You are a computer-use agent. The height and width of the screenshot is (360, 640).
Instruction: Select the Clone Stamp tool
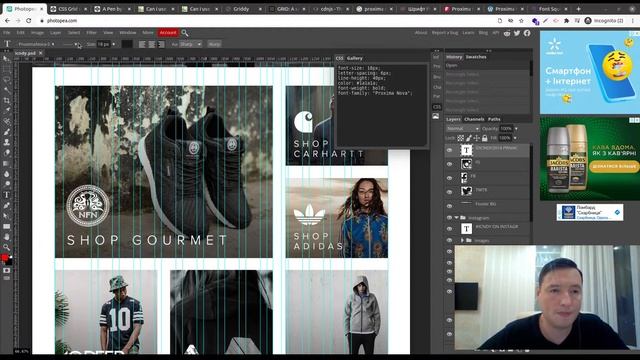point(7,142)
